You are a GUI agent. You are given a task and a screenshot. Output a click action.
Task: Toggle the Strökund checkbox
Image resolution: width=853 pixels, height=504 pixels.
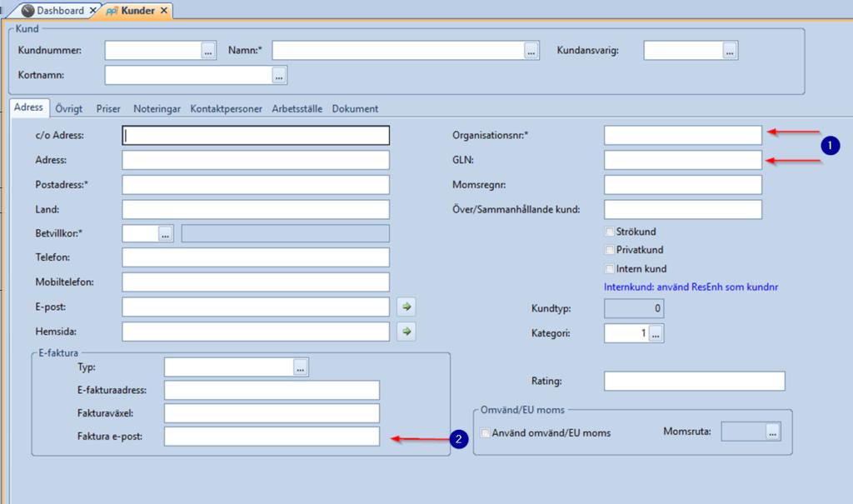tap(609, 232)
